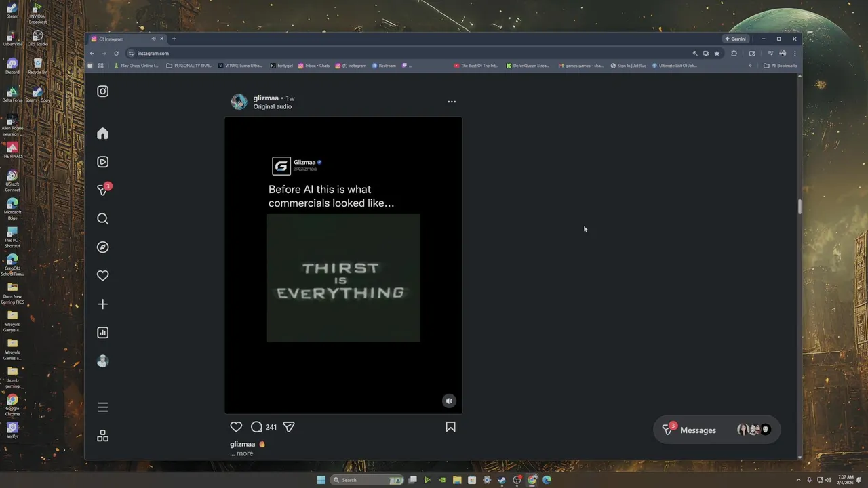Image resolution: width=868 pixels, height=488 pixels.
Task: Click the '241' comments count
Action: [x=271, y=427]
